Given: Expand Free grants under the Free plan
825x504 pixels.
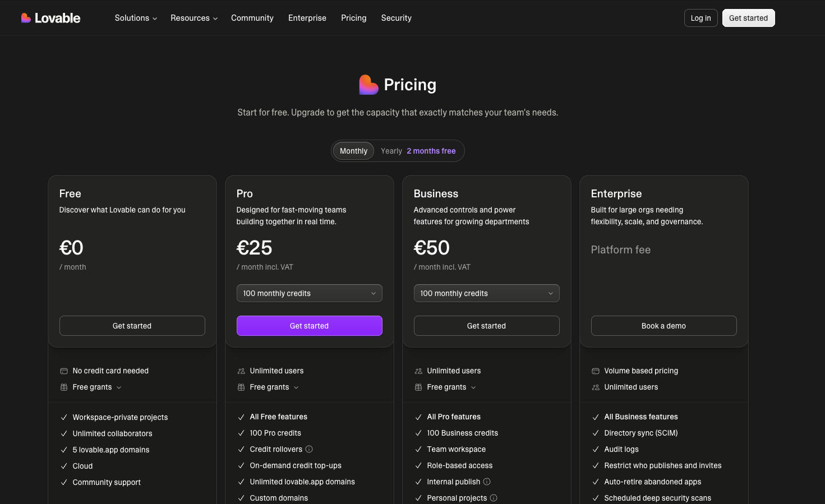Looking at the screenshot, I should click(97, 387).
